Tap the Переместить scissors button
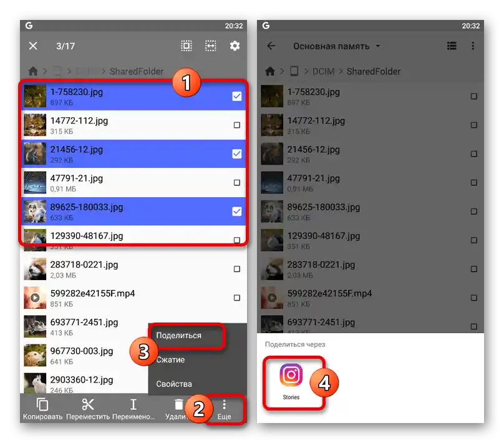Screen dimensions: 504x443 tap(88, 409)
